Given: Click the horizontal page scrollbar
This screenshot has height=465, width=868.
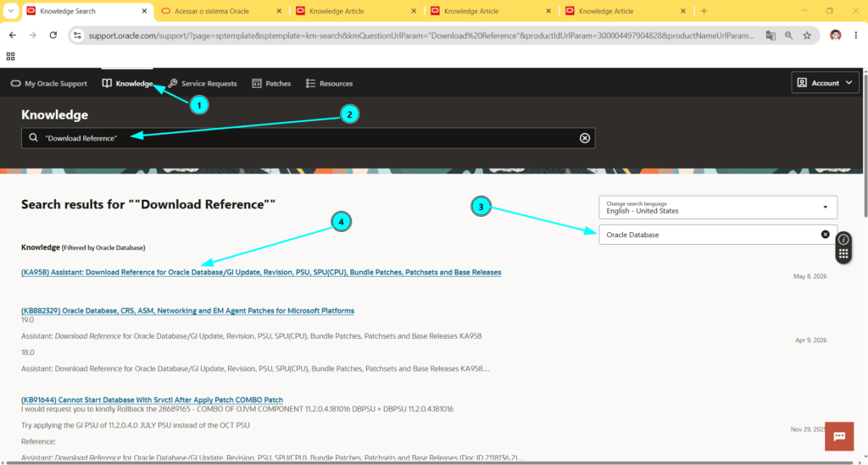Looking at the screenshot, I should click(431, 462).
